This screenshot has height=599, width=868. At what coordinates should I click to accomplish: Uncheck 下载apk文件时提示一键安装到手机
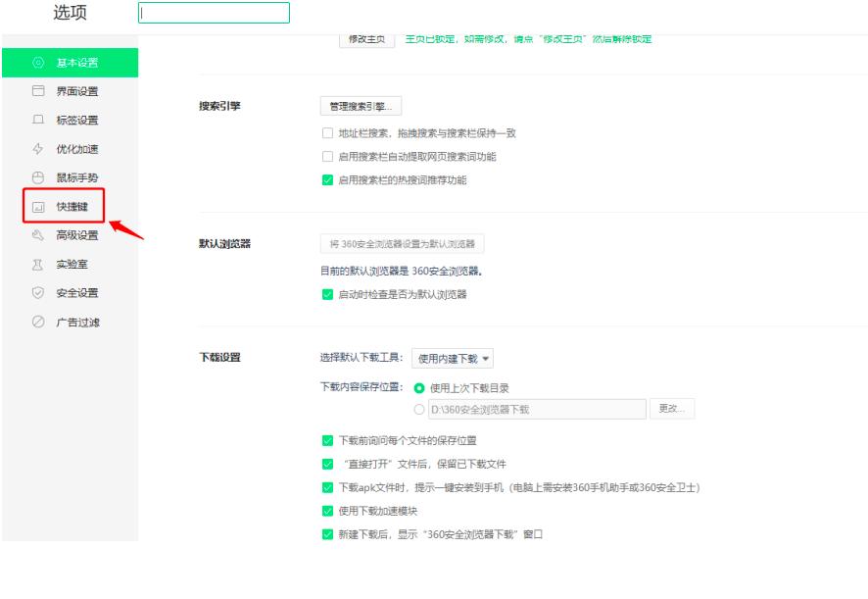pyautogui.click(x=327, y=487)
